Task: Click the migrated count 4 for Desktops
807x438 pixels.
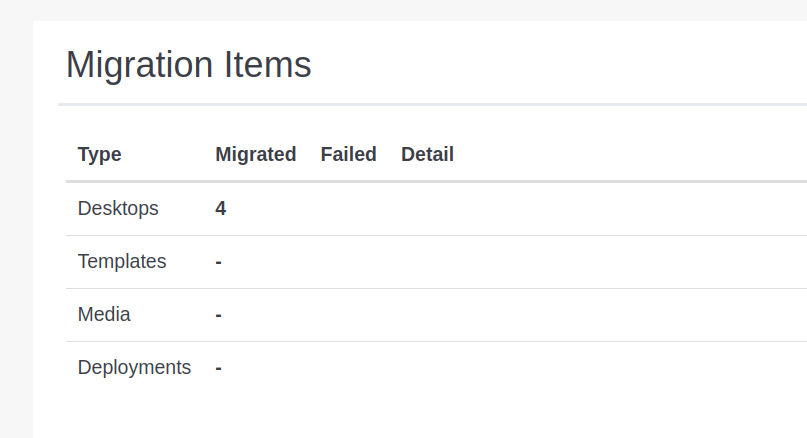Action: pos(220,208)
